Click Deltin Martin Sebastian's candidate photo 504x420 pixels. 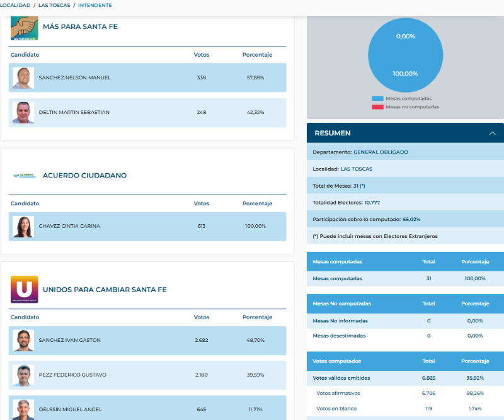point(23,113)
